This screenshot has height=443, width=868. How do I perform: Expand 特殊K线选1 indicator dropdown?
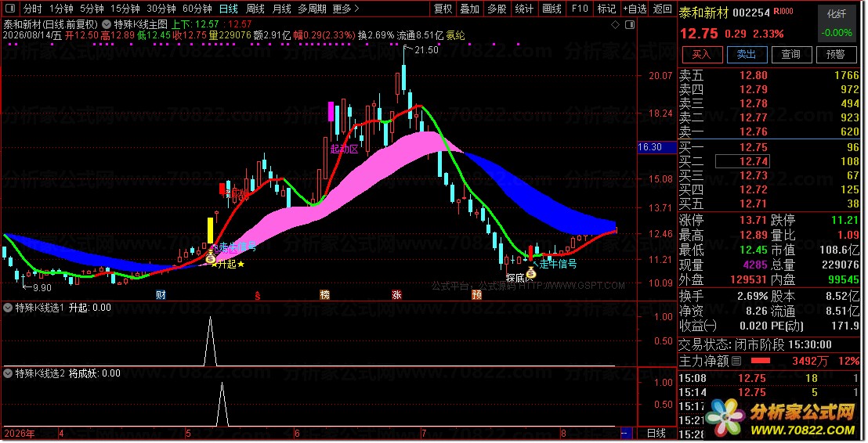click(x=8, y=308)
